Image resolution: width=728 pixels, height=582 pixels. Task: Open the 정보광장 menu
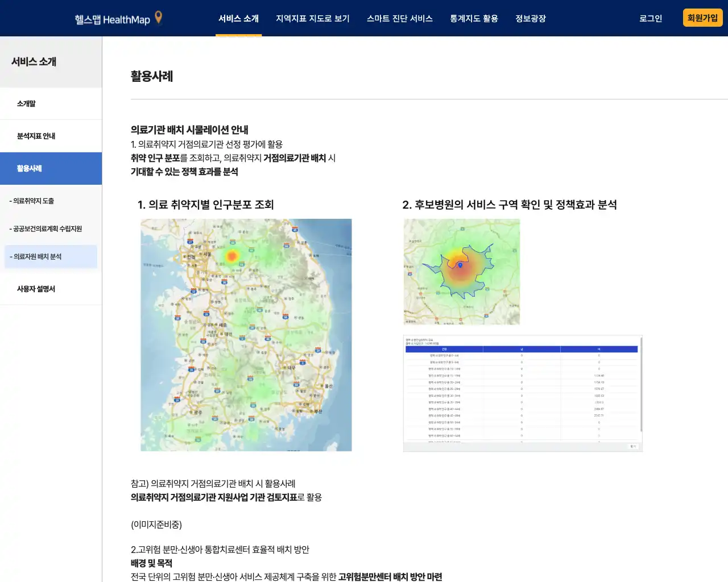pos(530,18)
